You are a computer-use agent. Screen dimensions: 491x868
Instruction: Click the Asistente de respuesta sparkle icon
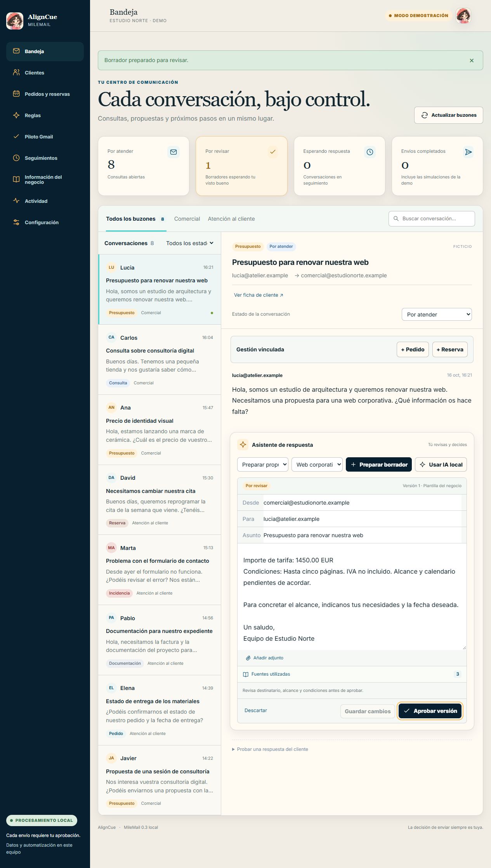(243, 444)
